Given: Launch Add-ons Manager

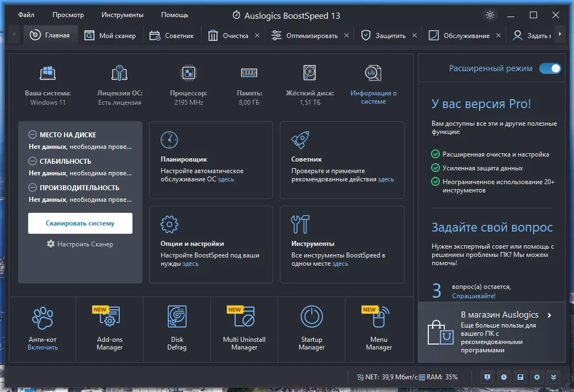Looking at the screenshot, I should coord(109,329).
